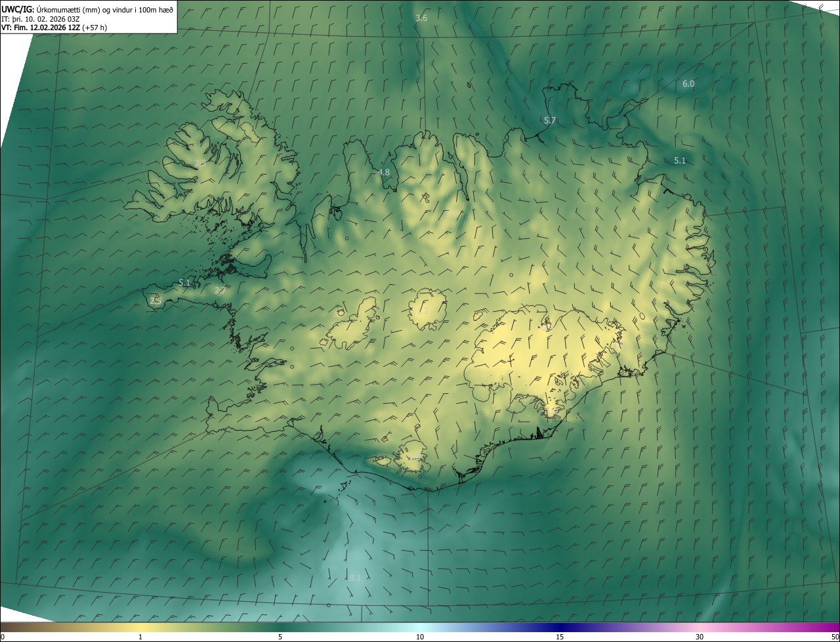Click the 6.0 value label on the map
Screen dimensions: 840x642
tap(688, 83)
